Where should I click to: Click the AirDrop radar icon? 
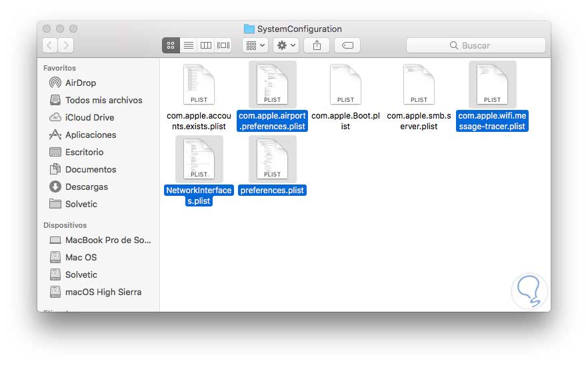point(55,83)
